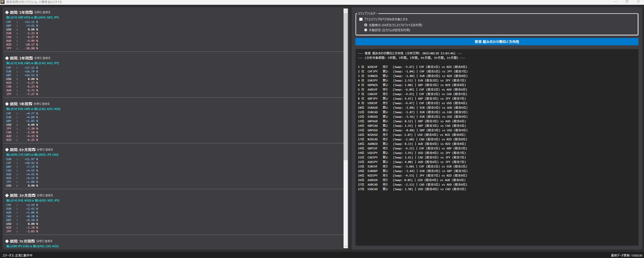Click 強い[CHF, GBP, USD] vs 弱い[AUD, NZD, JPY] summary
The image size is (644, 258).
click(32, 17)
